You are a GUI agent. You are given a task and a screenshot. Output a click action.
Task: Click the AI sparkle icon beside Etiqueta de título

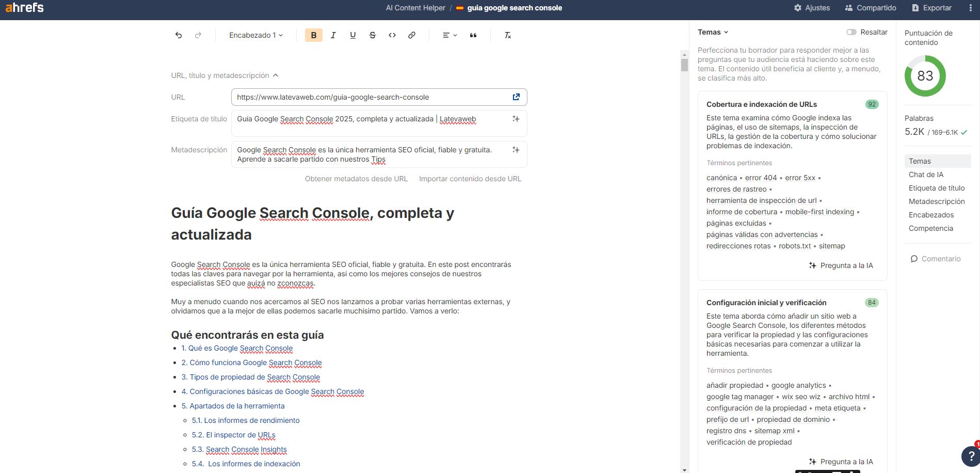pyautogui.click(x=515, y=119)
